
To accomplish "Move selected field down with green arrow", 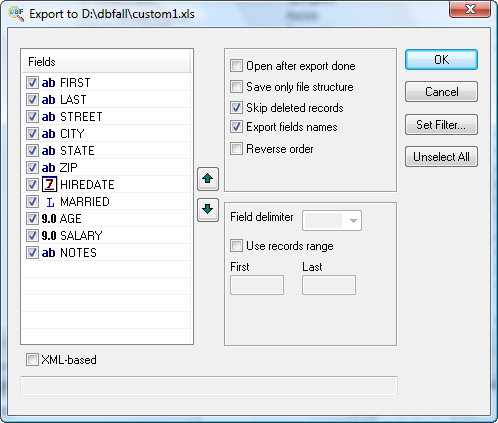I will tap(208, 210).
